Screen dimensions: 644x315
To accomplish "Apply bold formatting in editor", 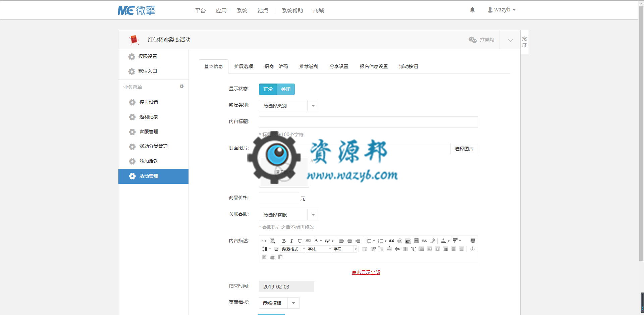I will click(x=284, y=241).
